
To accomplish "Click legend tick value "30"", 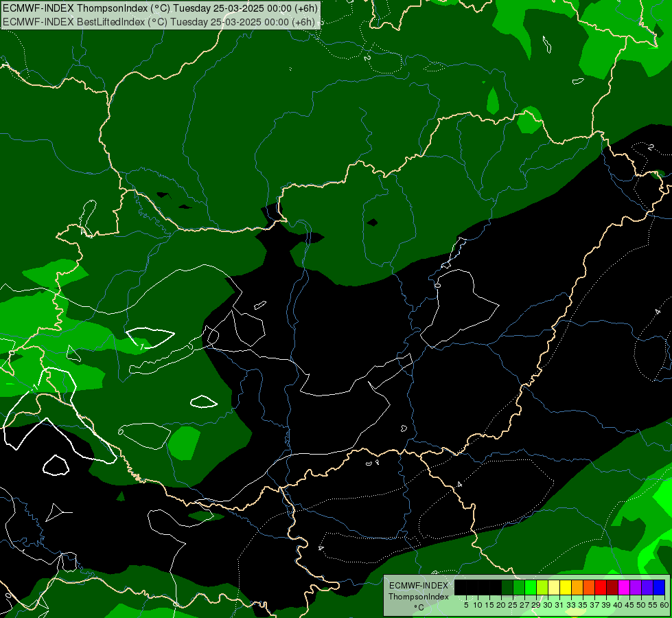I will pos(548,605).
